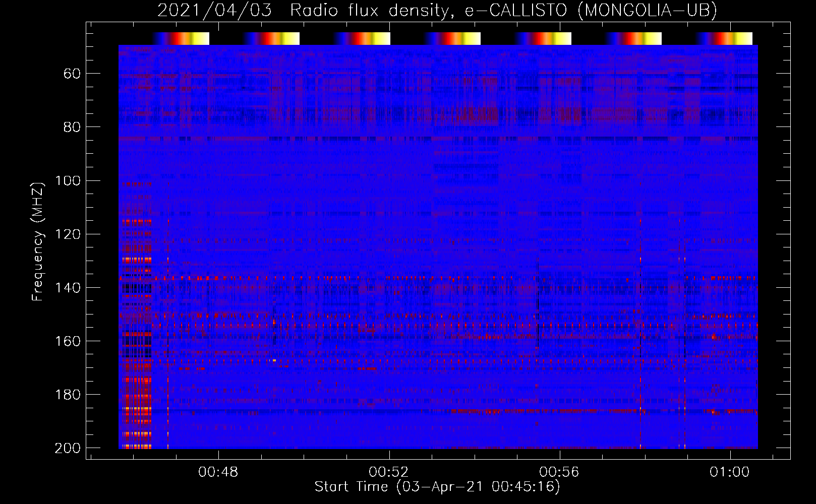Click the 120 frequency tick label
816x504 pixels.
coord(68,234)
